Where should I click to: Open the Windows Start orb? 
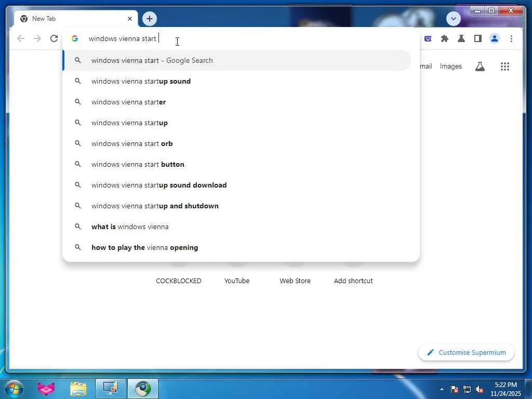pyautogui.click(x=14, y=389)
